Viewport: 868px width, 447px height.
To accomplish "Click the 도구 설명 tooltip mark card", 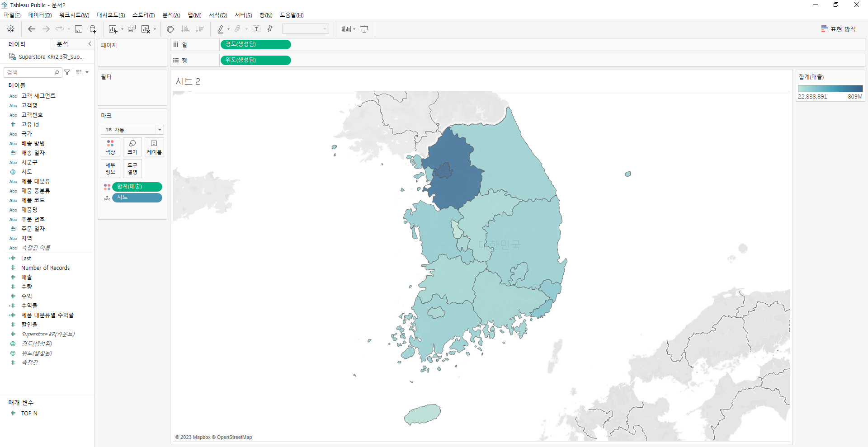I will (x=132, y=169).
